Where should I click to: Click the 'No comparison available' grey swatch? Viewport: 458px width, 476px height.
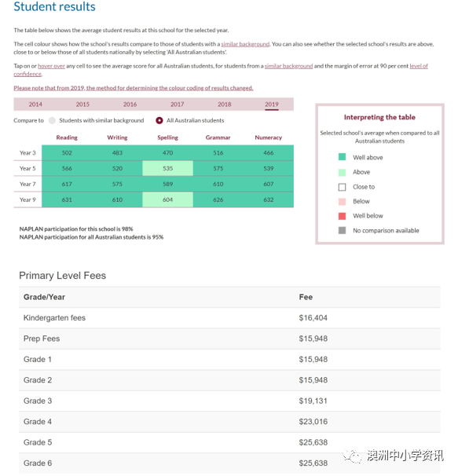pyautogui.click(x=342, y=230)
